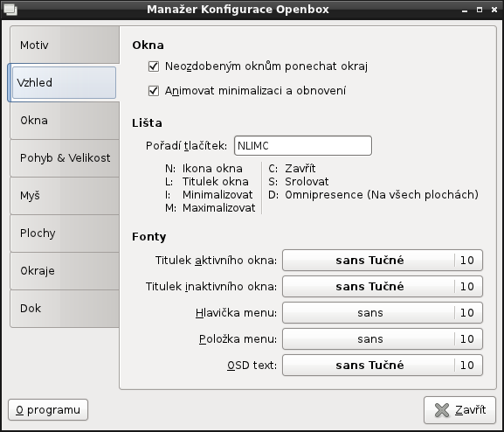Click the 'I: Minimalizovat' legend entry
The image size is (504, 432).
coord(209,195)
